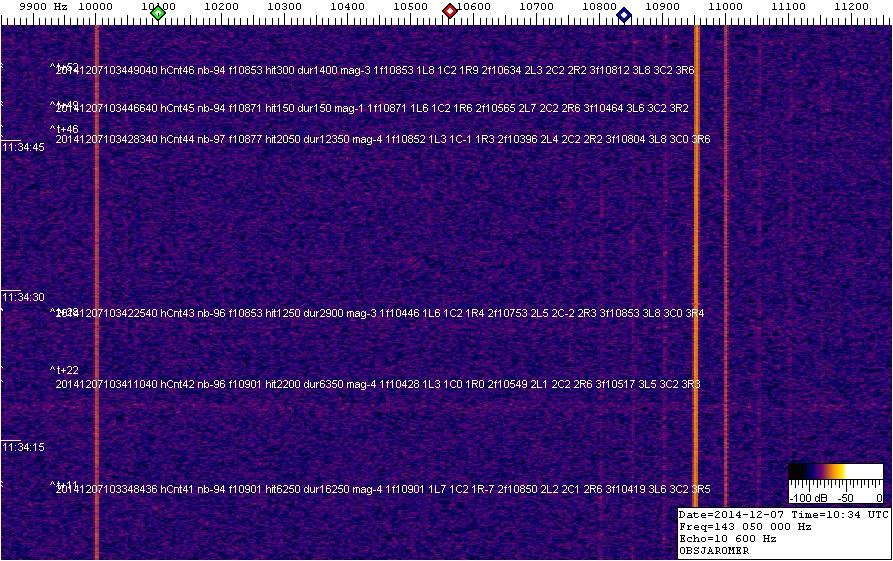Screen dimensions: 893x561
Task: Click the OBSJAROMER station label
Action: tap(715, 550)
